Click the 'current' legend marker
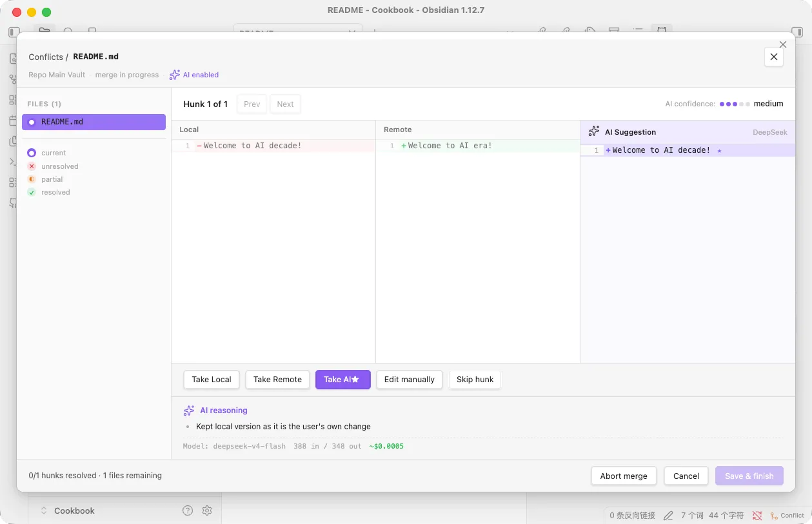 (x=32, y=153)
